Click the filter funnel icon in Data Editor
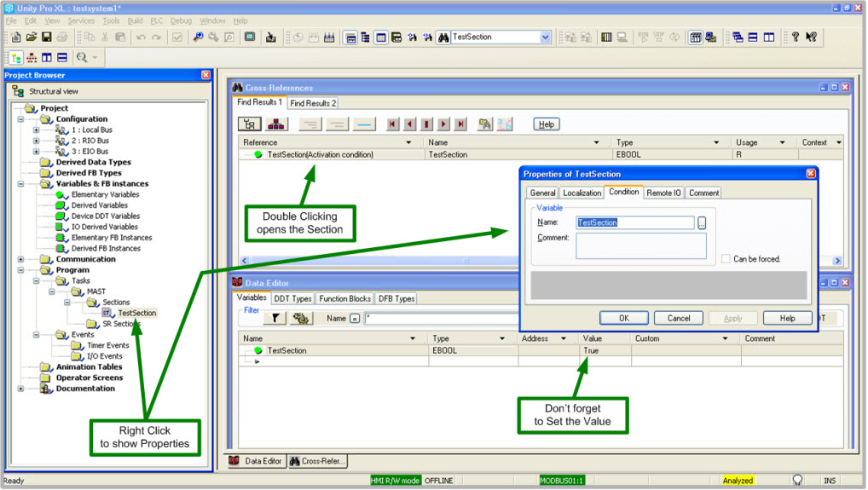This screenshot has width=868, height=490. point(275,318)
